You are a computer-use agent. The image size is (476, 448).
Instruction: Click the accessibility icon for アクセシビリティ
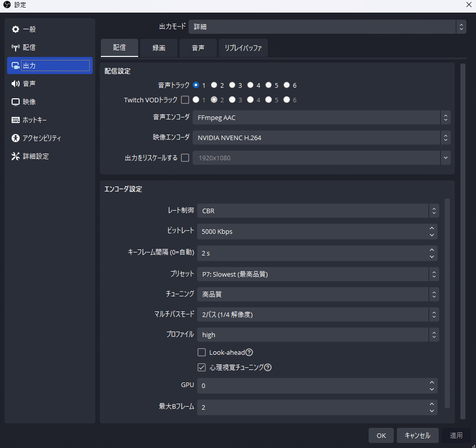(x=16, y=138)
